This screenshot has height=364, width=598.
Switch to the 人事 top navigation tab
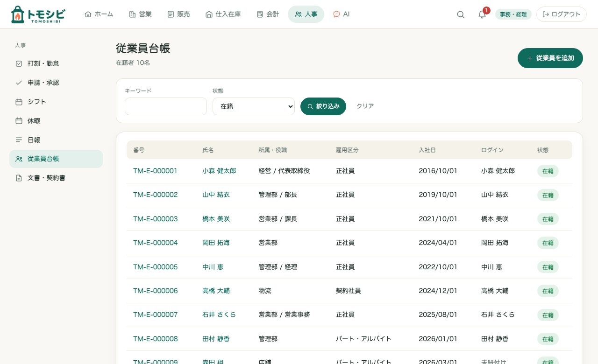[x=306, y=14]
